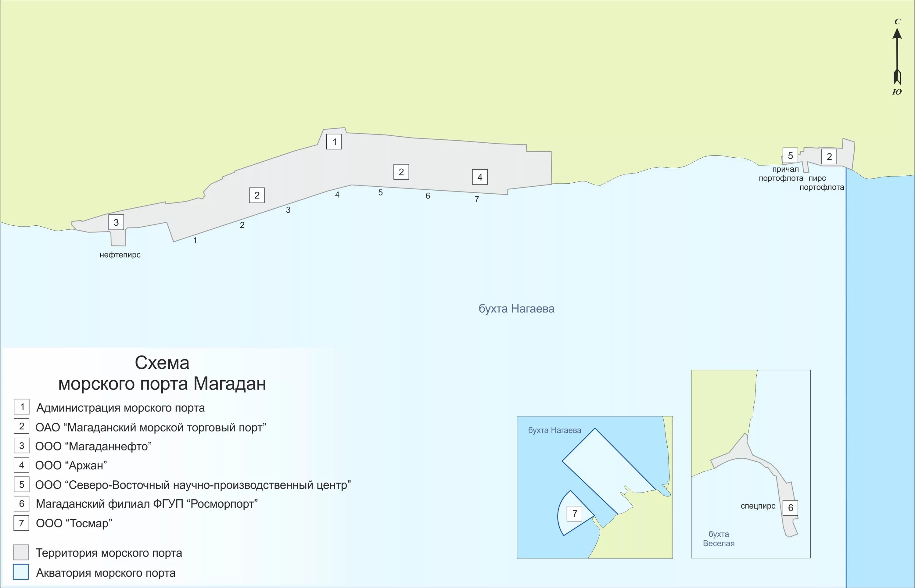
Task: Click the large бухта Нагаева label
Action: 516,309
